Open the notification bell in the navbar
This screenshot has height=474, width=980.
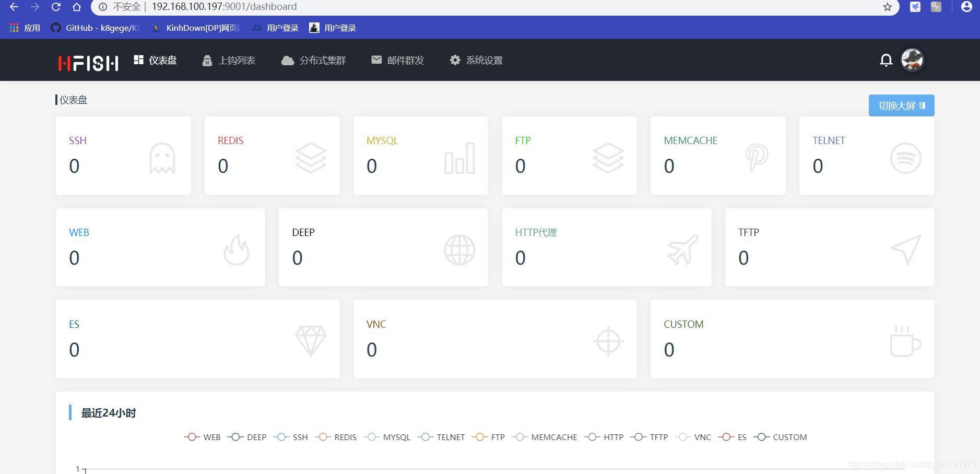click(x=886, y=60)
